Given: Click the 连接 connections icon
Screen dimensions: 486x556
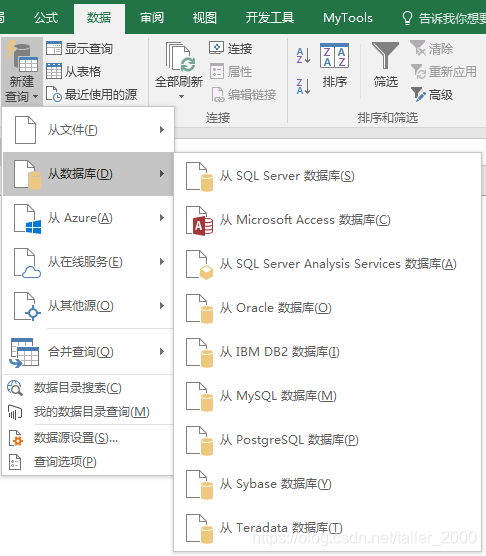Looking at the screenshot, I should (x=216, y=48).
